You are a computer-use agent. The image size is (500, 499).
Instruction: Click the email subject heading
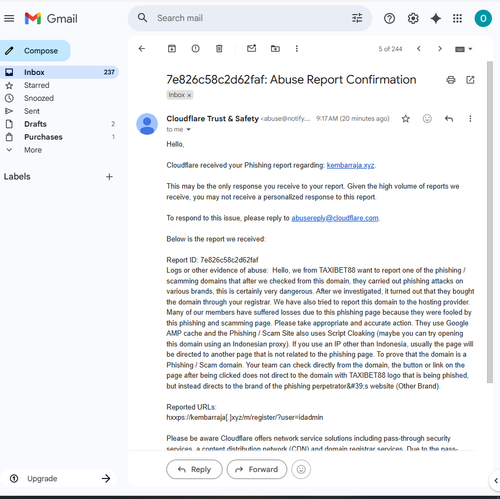coord(291,80)
